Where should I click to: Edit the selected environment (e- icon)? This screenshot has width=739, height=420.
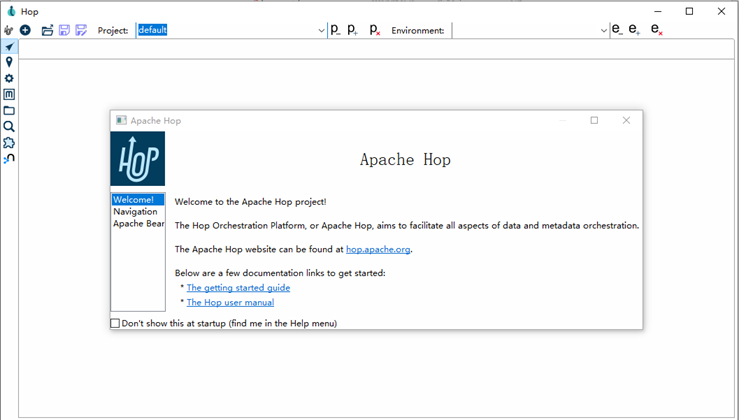click(617, 29)
